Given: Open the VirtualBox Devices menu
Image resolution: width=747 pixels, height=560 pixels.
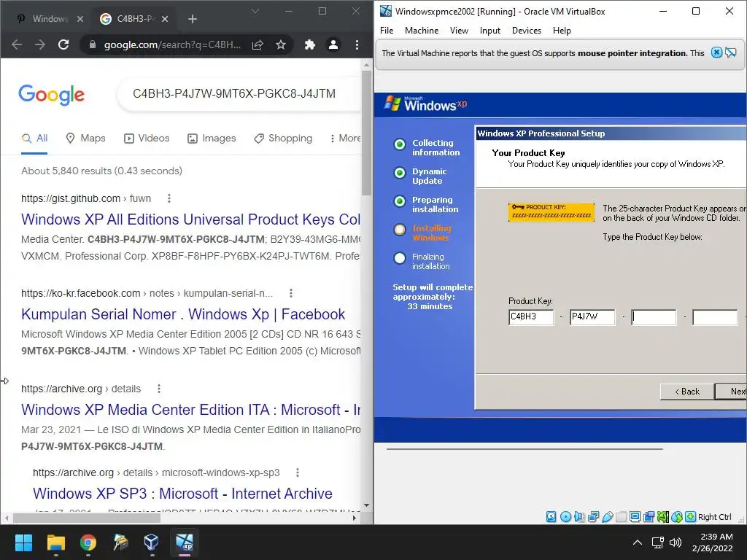Looking at the screenshot, I should [527, 31].
